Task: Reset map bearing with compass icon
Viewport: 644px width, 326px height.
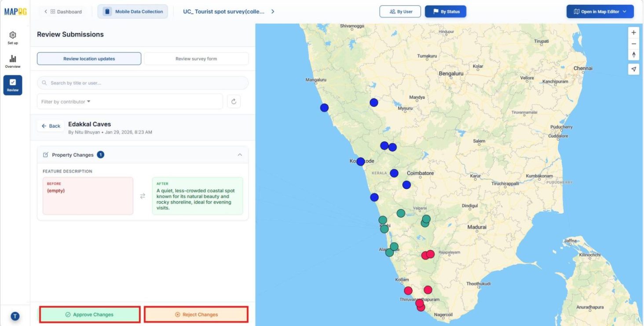Action: tap(633, 54)
